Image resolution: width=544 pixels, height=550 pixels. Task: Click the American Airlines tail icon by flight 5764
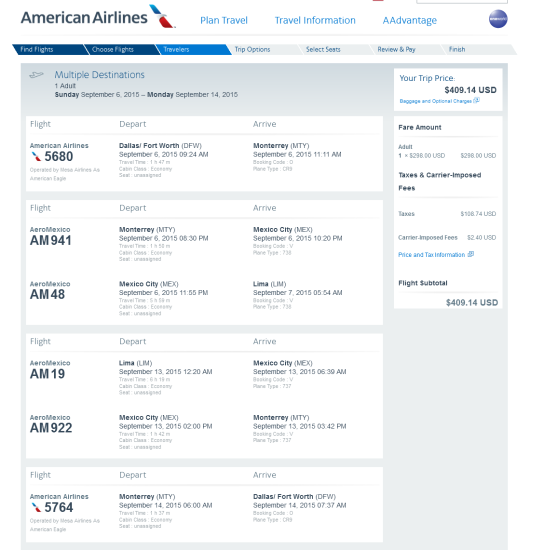coord(36,507)
